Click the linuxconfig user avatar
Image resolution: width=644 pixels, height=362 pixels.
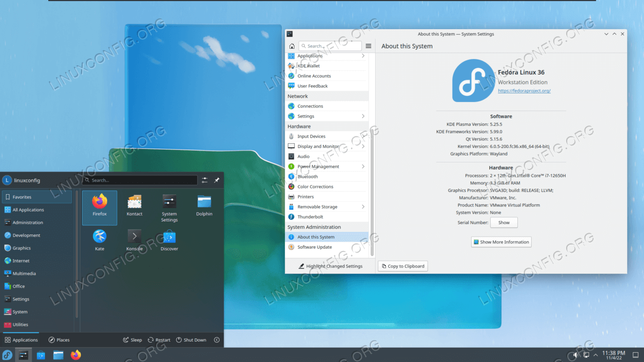tap(8, 180)
